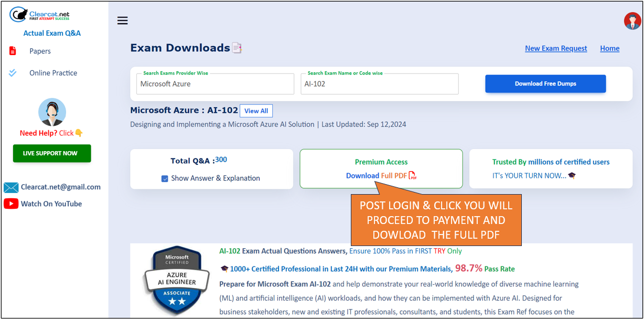Click the Clearcat.net@gmail.com email link
The image size is (644, 320).
tap(61, 187)
